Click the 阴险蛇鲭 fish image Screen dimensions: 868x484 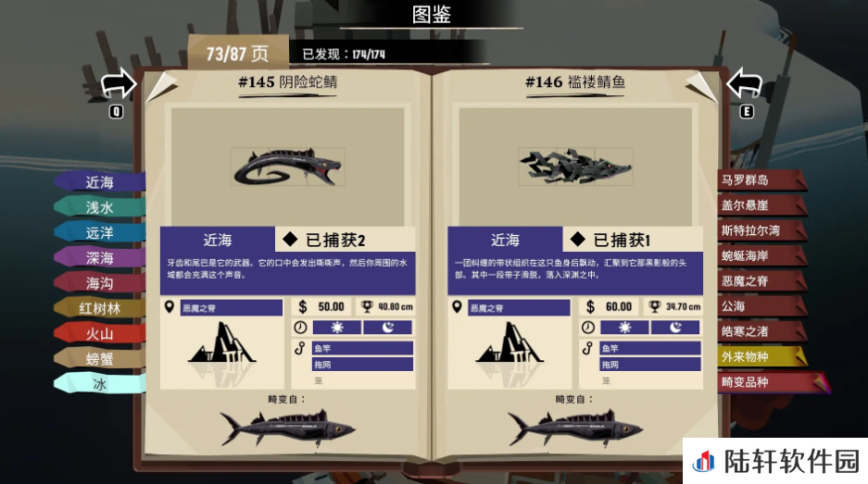[287, 167]
